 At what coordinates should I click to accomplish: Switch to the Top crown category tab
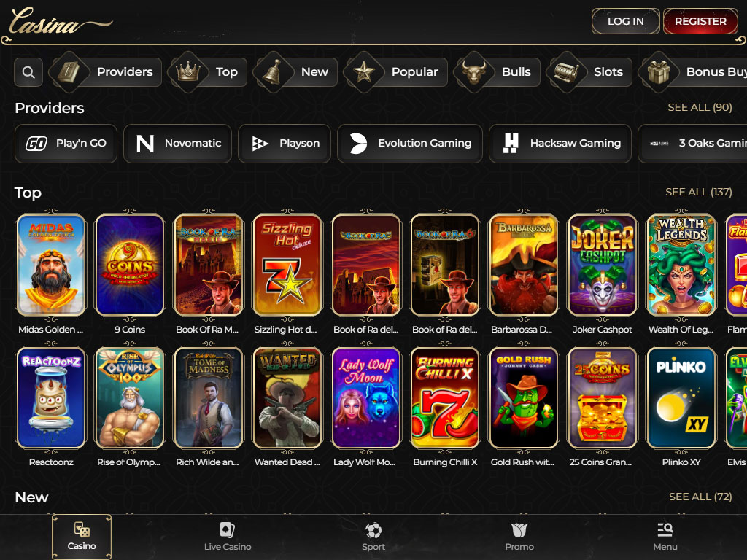208,72
